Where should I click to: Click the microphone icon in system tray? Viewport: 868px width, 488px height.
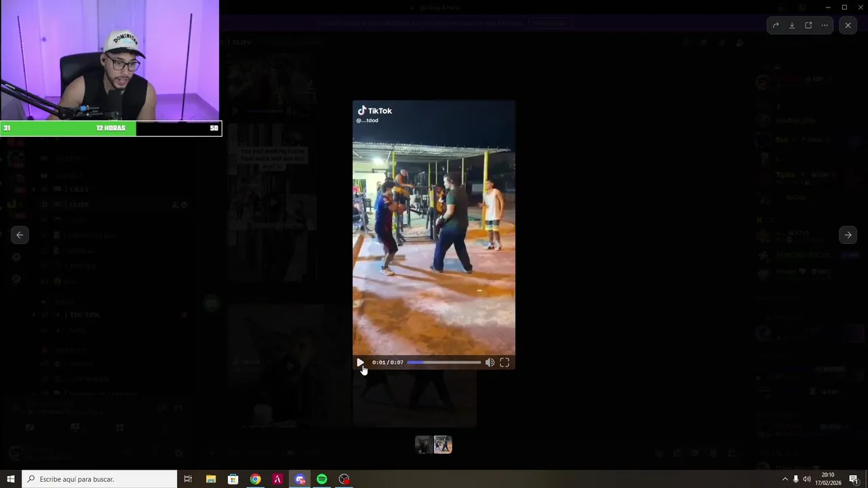795,479
